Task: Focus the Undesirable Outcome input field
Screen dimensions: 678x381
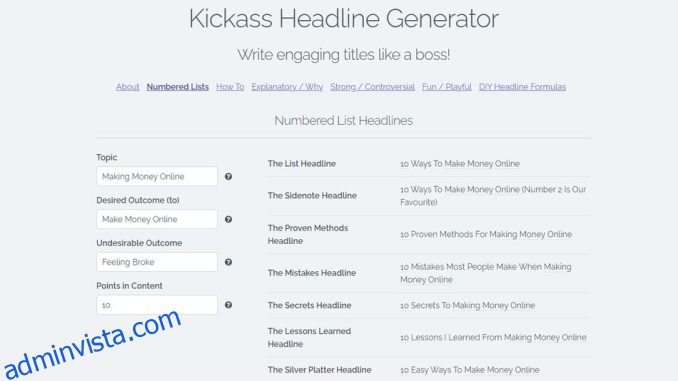Action: pos(157,262)
